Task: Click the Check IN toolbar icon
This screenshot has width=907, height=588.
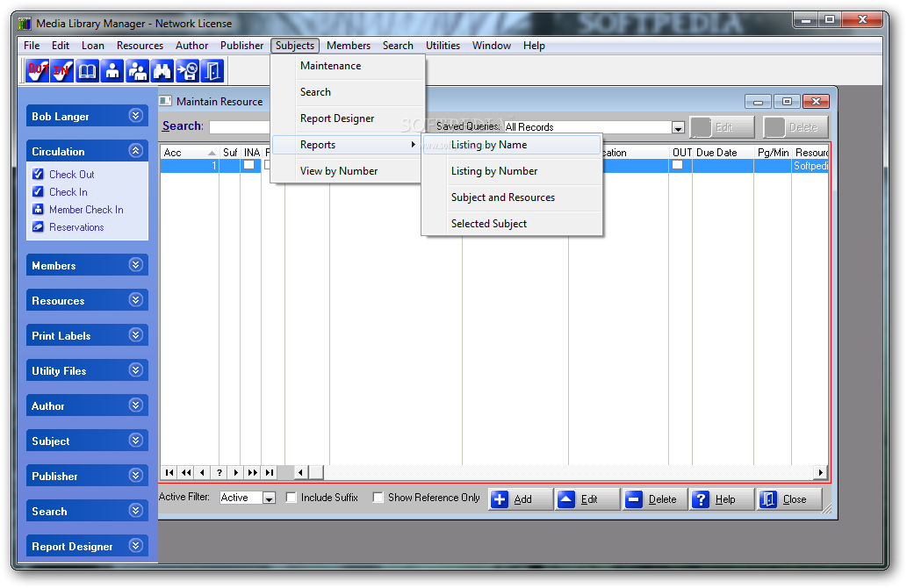Action: (x=61, y=71)
